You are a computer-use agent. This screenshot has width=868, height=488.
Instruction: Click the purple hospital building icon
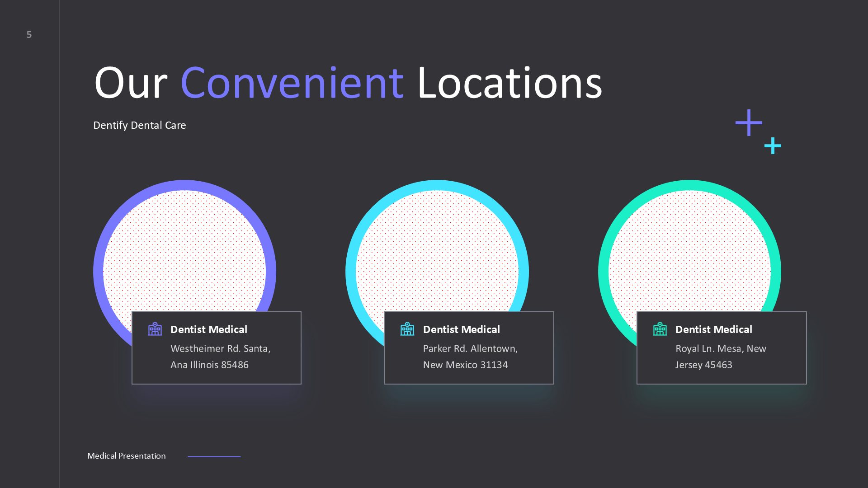[x=155, y=329]
